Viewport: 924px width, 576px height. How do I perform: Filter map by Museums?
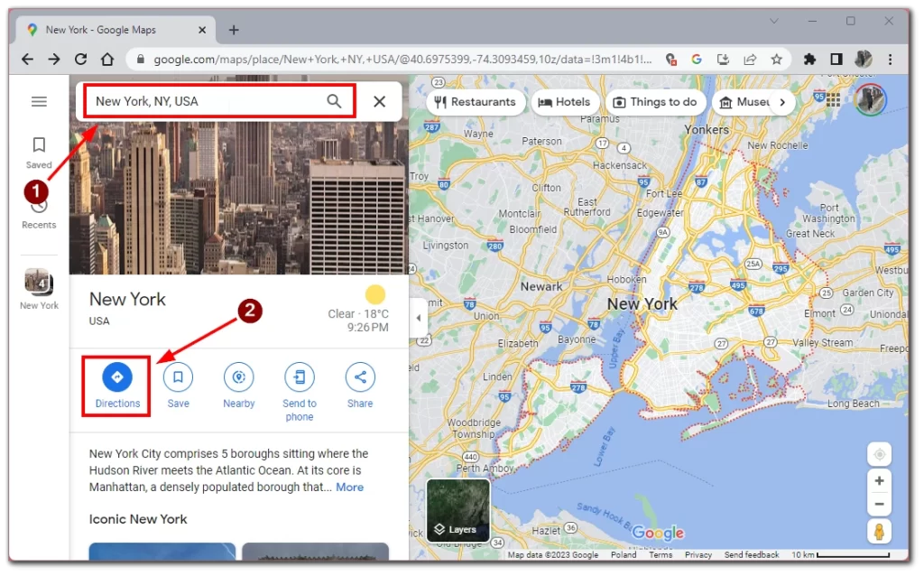744,102
